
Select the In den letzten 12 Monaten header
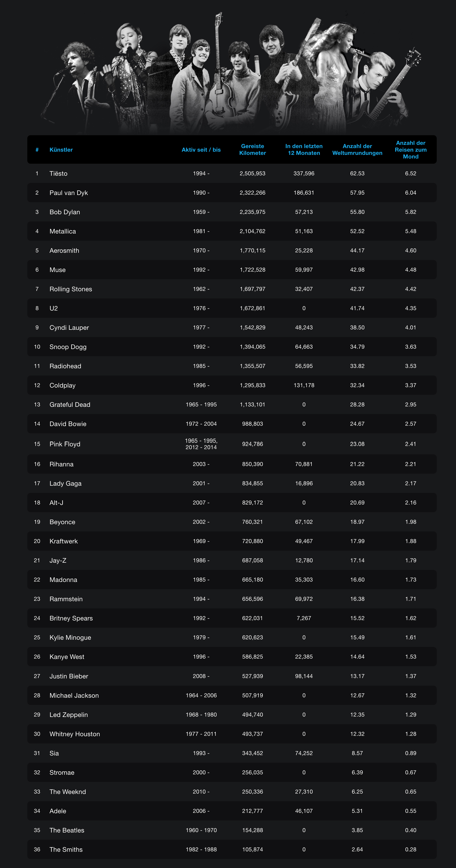point(304,150)
